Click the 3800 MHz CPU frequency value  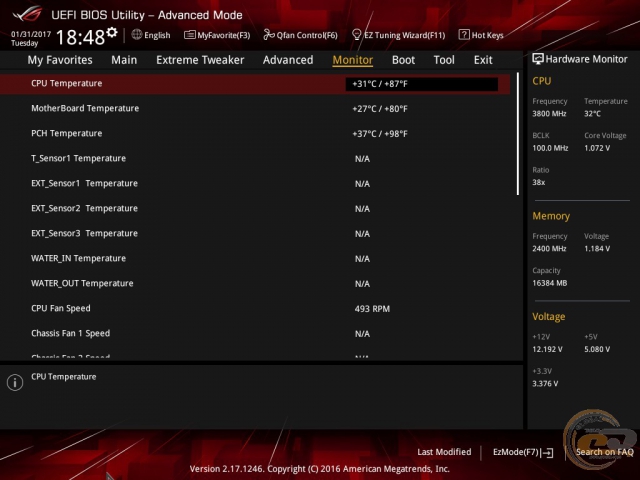549,114
